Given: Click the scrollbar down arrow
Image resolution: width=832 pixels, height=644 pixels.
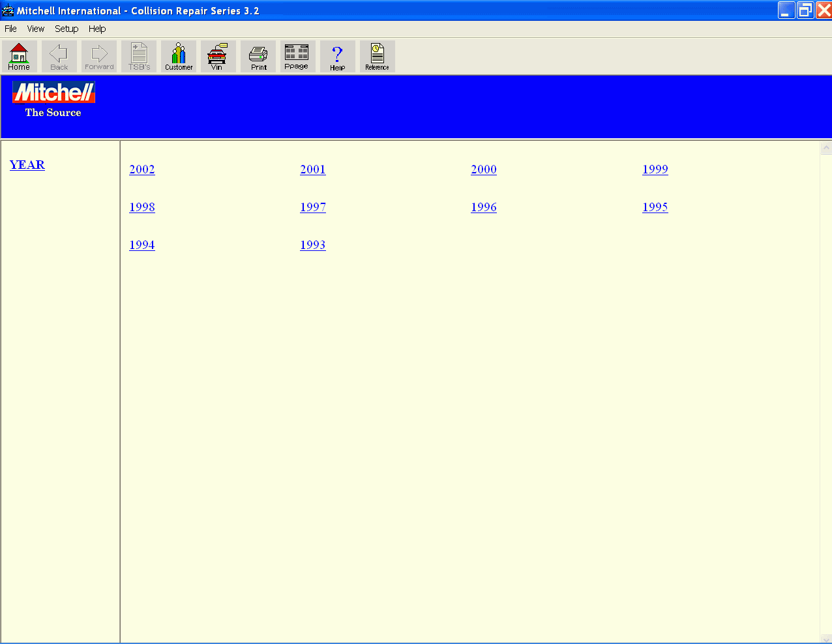Looking at the screenshot, I should coord(826,639).
